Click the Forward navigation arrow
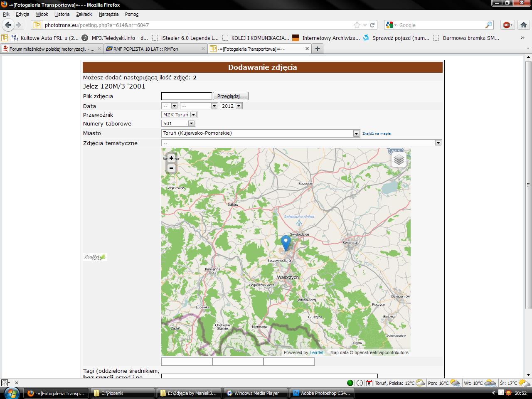The height and width of the screenshot is (399, 532). click(19, 25)
